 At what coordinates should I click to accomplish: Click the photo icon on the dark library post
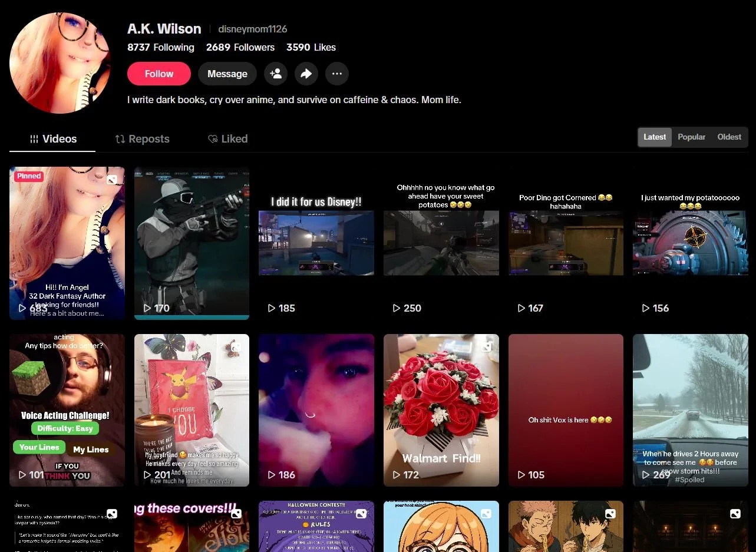[735, 514]
